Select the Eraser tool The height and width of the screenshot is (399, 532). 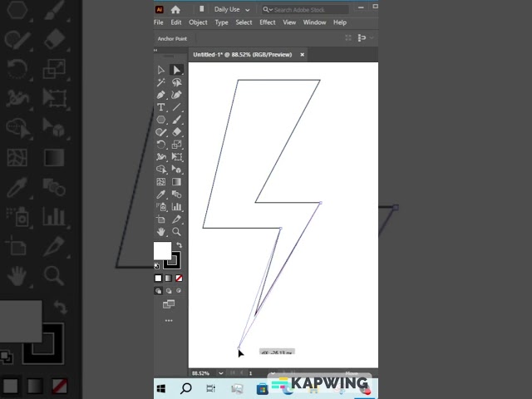(176, 132)
